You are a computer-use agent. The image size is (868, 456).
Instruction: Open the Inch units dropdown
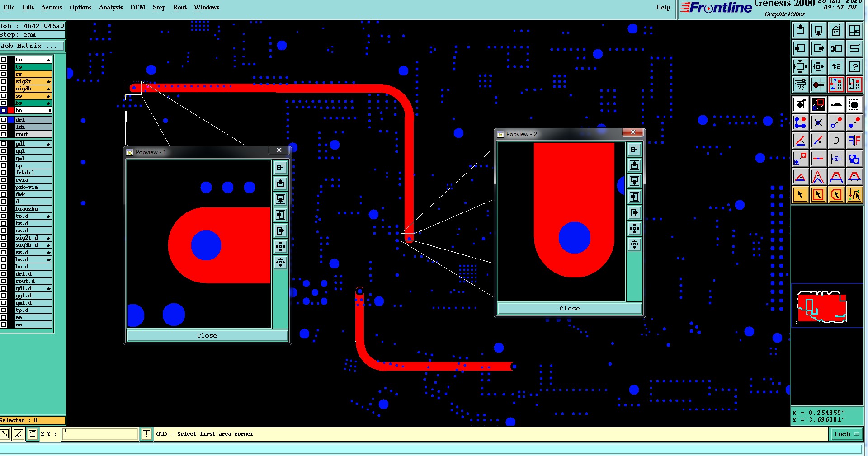(846, 434)
